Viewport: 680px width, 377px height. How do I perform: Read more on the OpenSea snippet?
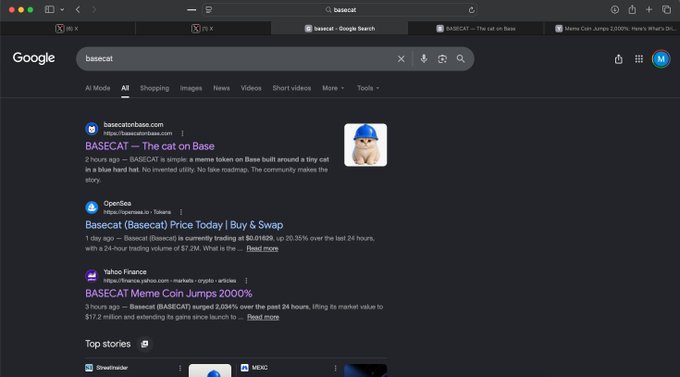pyautogui.click(x=262, y=249)
